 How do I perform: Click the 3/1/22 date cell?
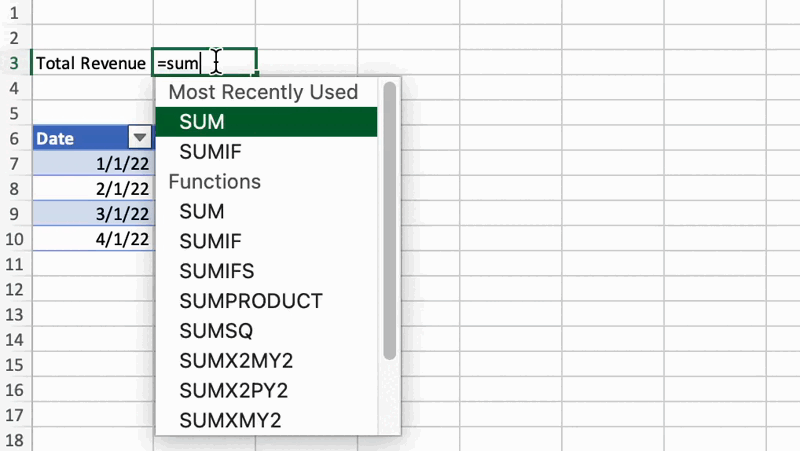coord(92,213)
